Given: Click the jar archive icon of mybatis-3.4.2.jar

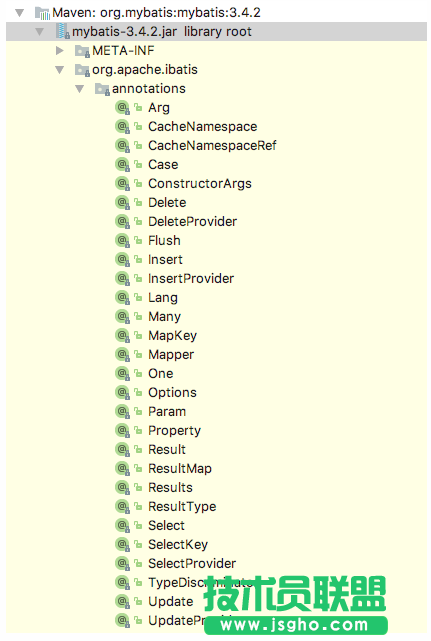Looking at the screenshot, I should tap(63, 31).
